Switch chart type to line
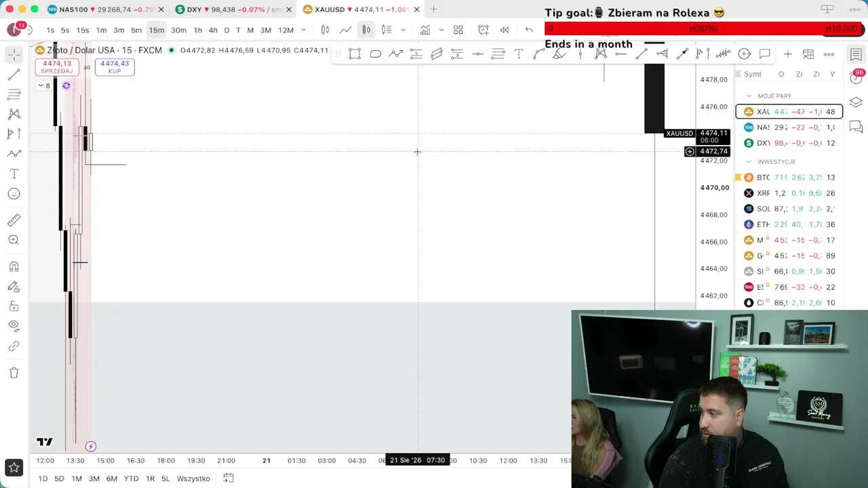This screenshot has width=868, height=488. coord(346,30)
